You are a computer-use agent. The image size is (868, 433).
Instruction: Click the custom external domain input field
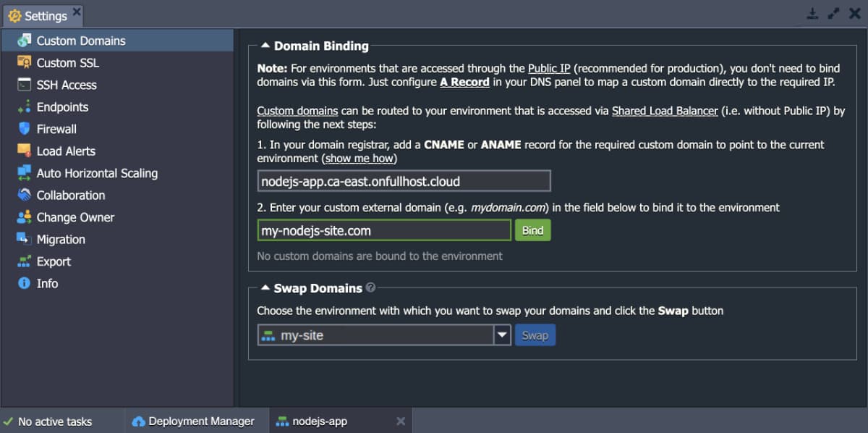pyautogui.click(x=384, y=231)
